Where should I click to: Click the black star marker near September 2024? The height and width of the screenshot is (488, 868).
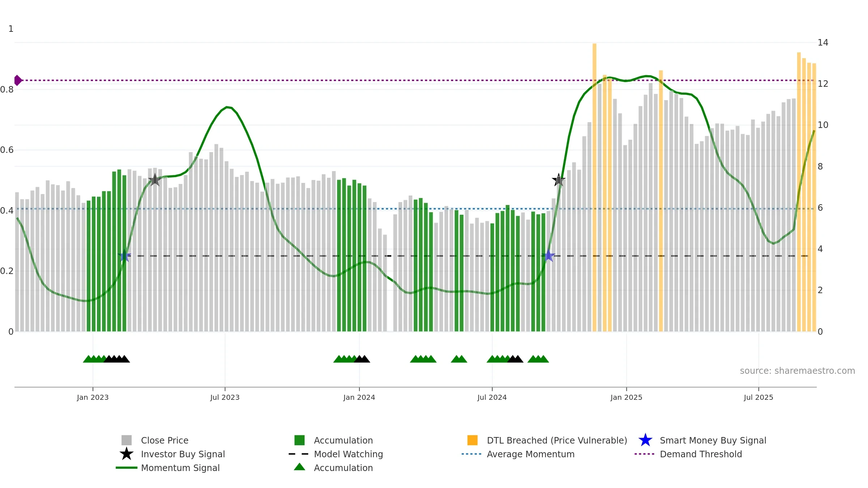558,180
